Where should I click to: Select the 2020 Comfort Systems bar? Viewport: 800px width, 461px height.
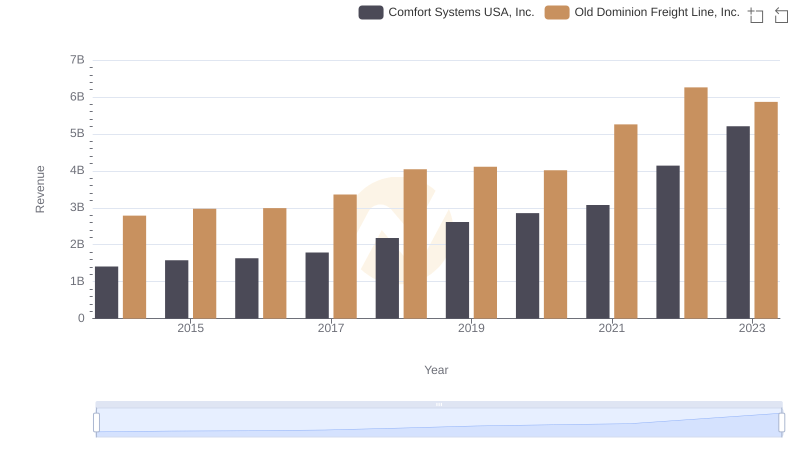coord(528,266)
